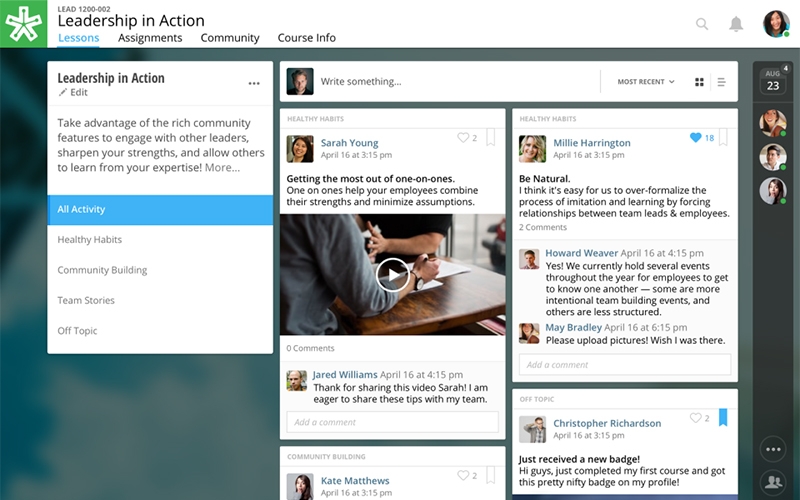Expand the 2 Comments on Millie's post
The height and width of the screenshot is (500, 800).
(x=543, y=228)
